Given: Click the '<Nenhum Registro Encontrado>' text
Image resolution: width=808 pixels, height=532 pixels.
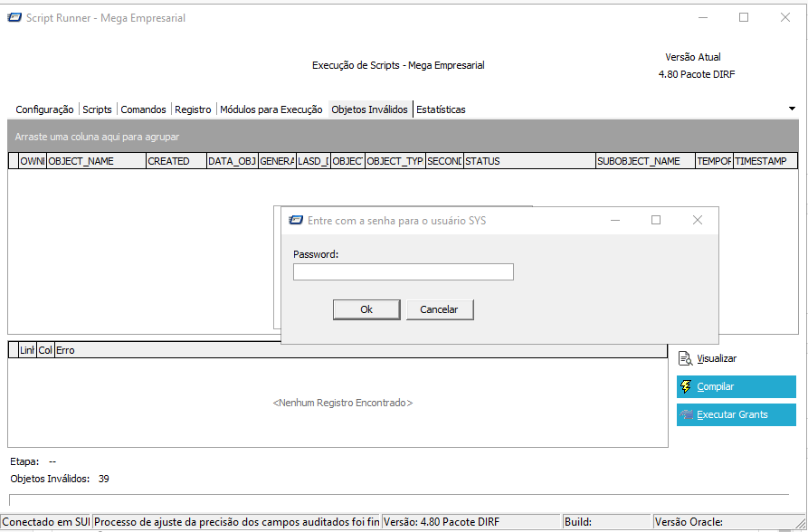Looking at the screenshot, I should pyautogui.click(x=343, y=403).
